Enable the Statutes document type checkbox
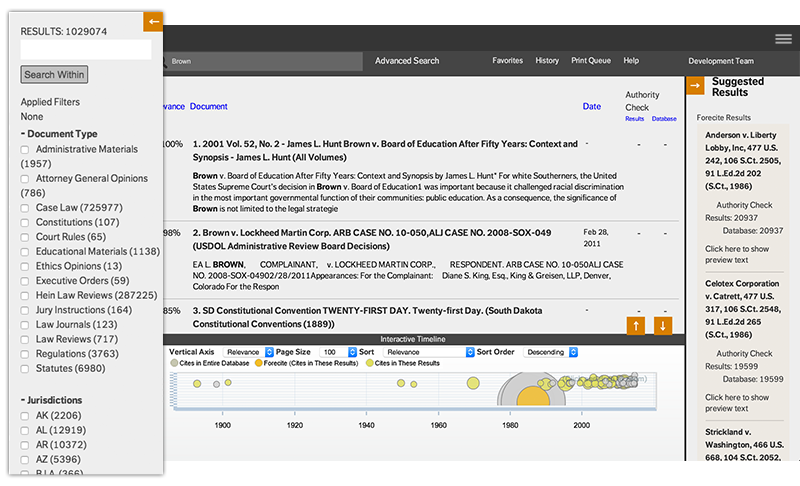This screenshot has width=800, height=486. [27, 369]
